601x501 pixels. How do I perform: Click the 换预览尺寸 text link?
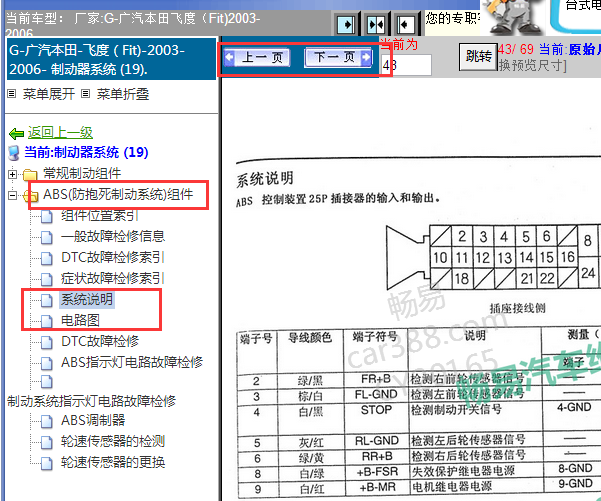[532, 66]
